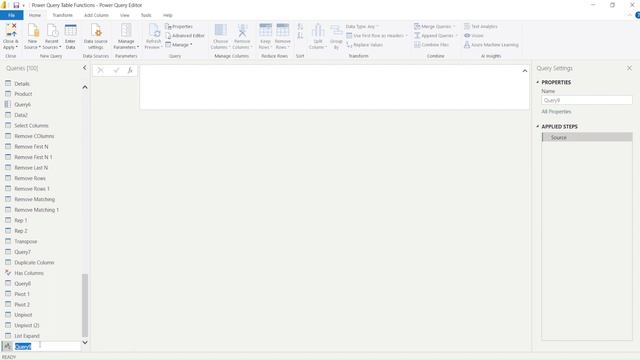Select the Remove First N 1 query
The width and height of the screenshot is (640, 360).
(33, 157)
